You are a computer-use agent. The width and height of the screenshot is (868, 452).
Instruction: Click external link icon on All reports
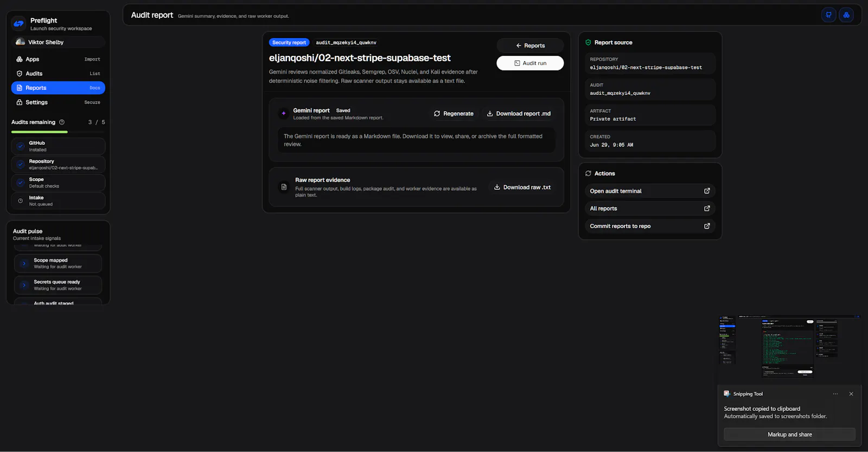(x=707, y=208)
